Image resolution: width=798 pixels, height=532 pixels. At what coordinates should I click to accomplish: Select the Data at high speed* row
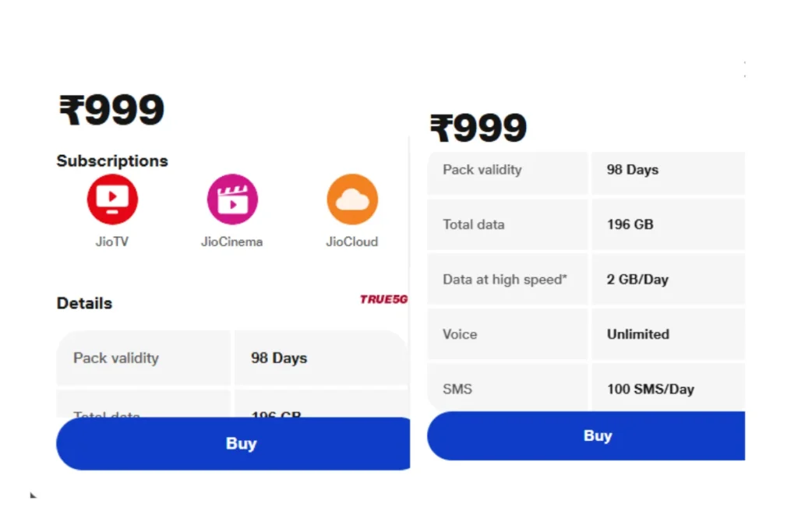coord(586,279)
